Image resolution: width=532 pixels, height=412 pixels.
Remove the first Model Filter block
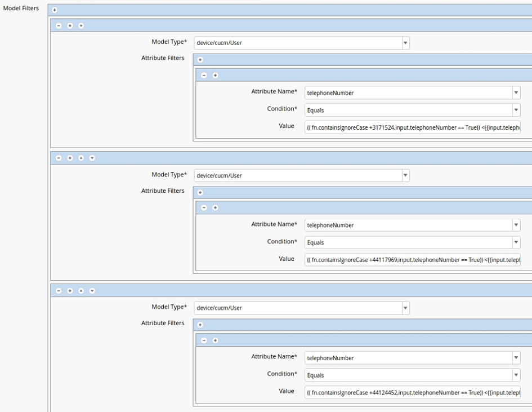point(59,25)
